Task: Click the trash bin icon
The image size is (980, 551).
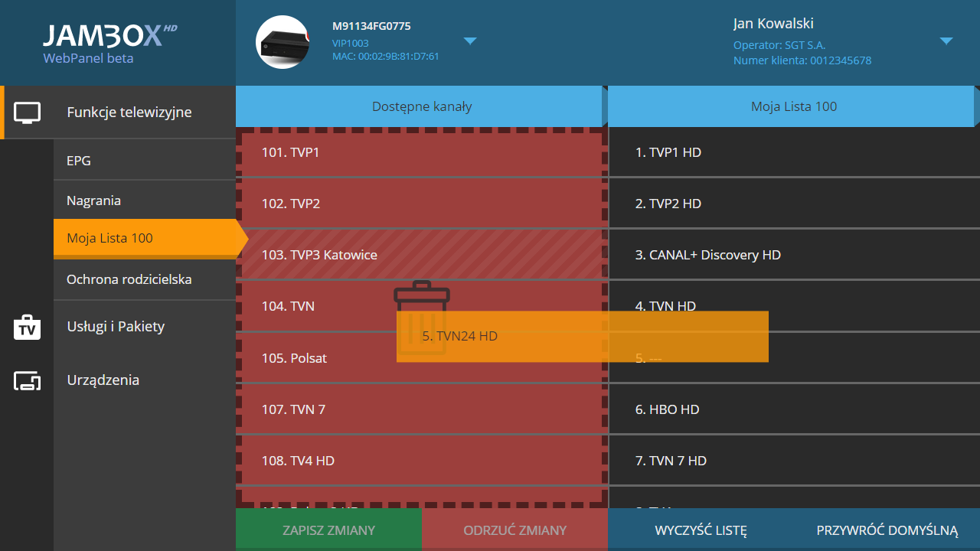Action: pyautogui.click(x=422, y=318)
